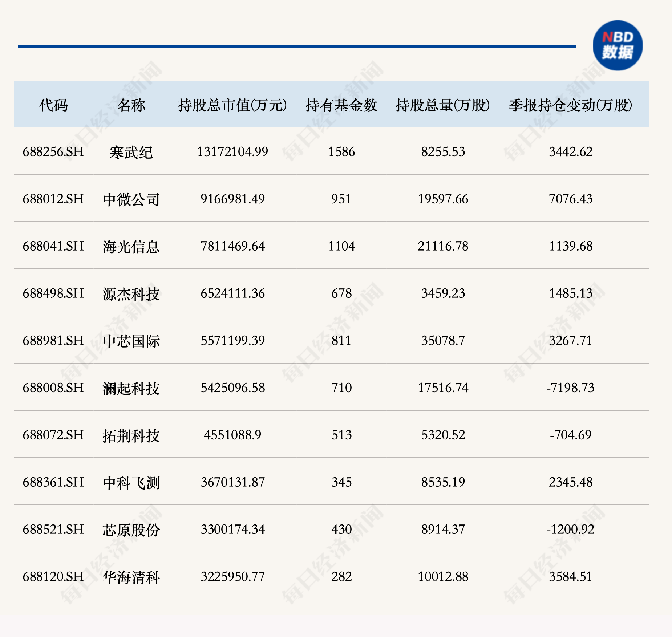
Task: Click the name 中芯国际
Action: (131, 341)
